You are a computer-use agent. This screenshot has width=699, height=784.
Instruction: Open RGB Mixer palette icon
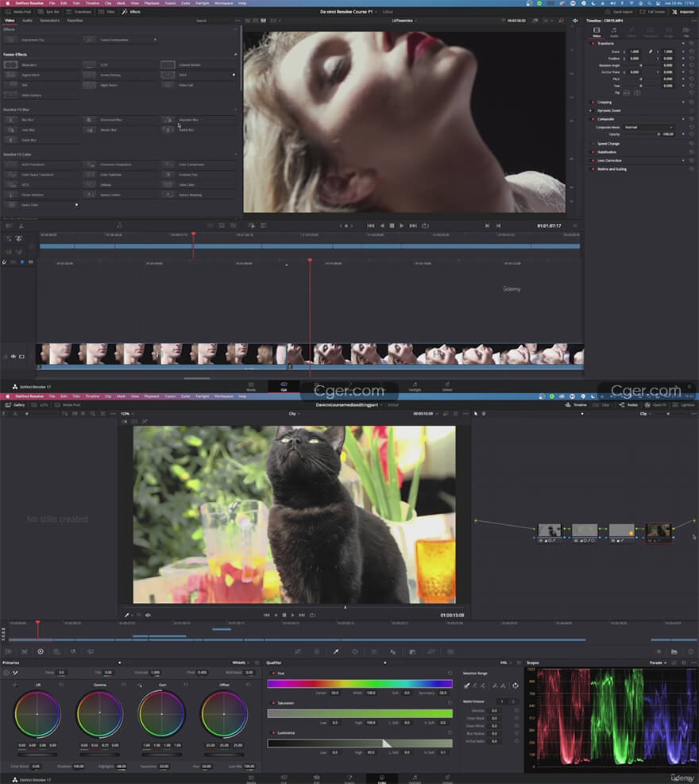[x=73, y=651]
